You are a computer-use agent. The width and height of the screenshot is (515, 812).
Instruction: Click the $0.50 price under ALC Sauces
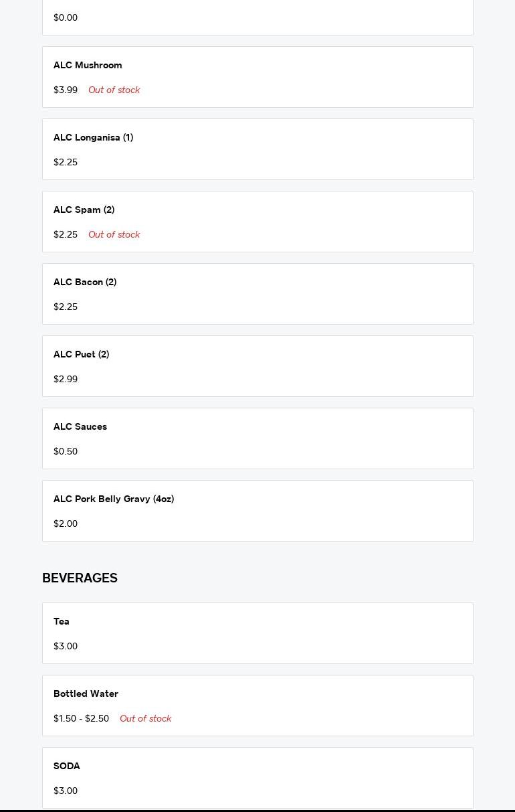pos(66,452)
